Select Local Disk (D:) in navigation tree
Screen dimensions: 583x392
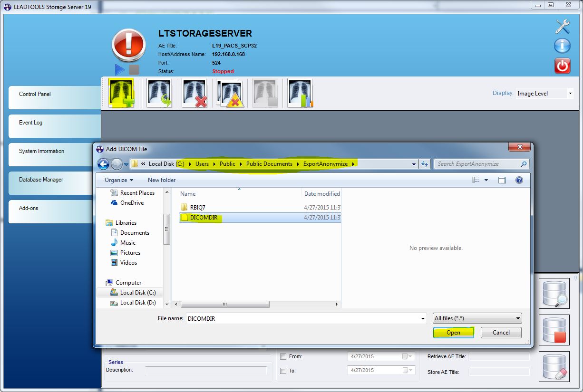click(x=138, y=303)
